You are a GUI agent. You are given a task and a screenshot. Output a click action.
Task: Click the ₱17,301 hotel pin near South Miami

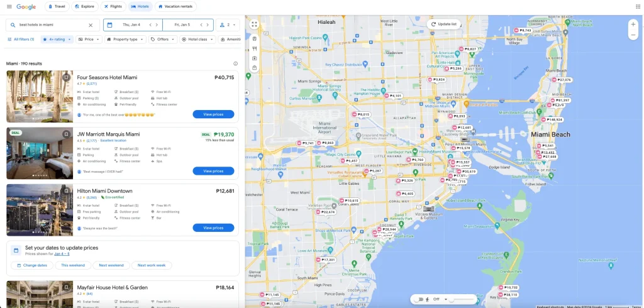(326, 260)
